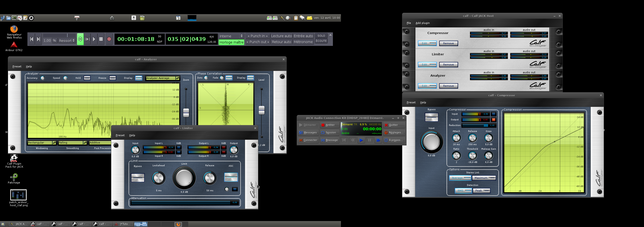Toggle the Bypass switch in Compressor
644x227 pixels.
pos(431,117)
